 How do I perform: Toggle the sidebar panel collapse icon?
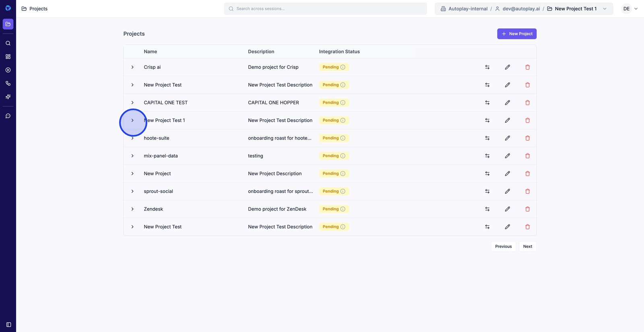[x=8, y=325]
